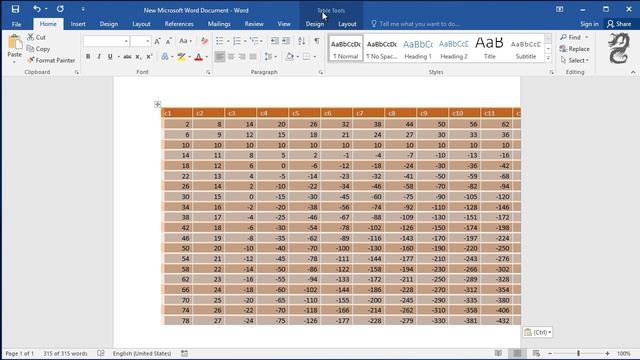
Task: Switch to the References tab
Action: point(179,24)
